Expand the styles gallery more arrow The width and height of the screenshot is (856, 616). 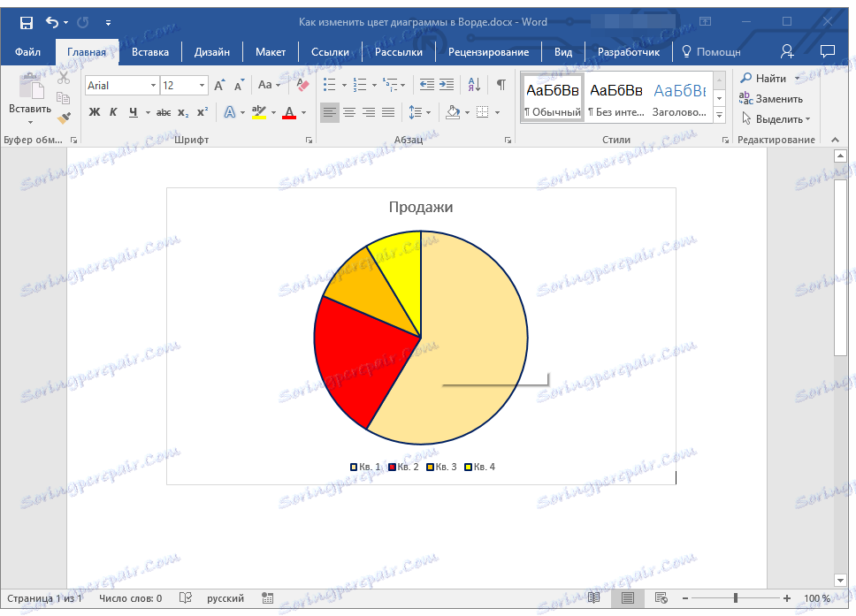(x=720, y=115)
